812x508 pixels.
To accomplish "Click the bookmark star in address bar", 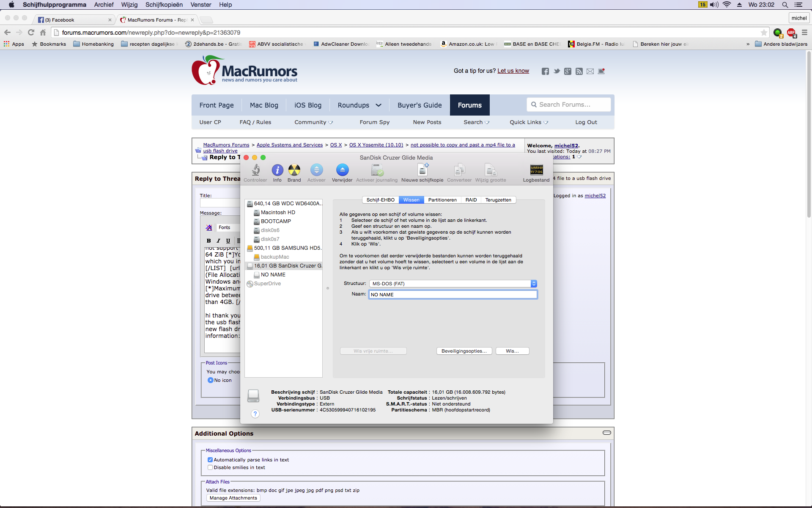I will pos(764,33).
